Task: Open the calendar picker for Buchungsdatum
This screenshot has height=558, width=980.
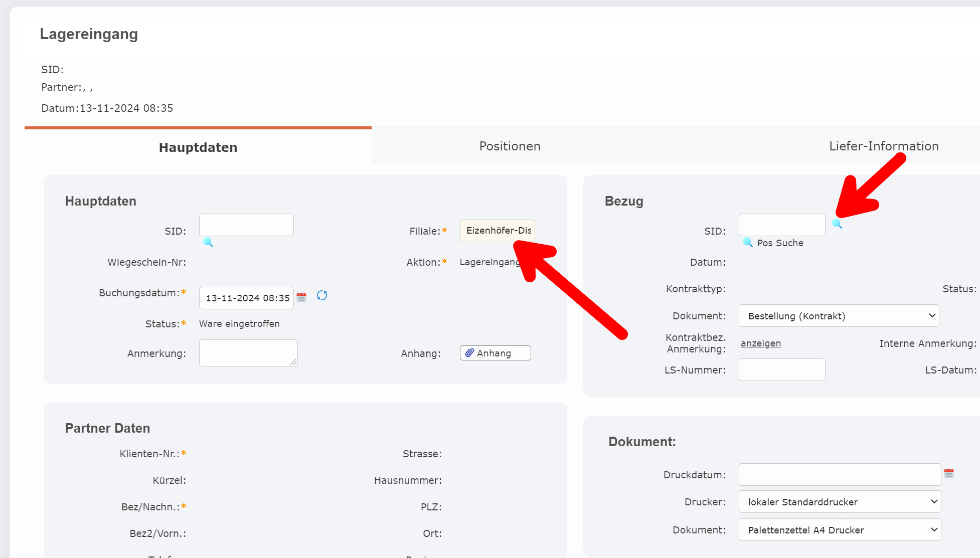Action: coord(301,297)
